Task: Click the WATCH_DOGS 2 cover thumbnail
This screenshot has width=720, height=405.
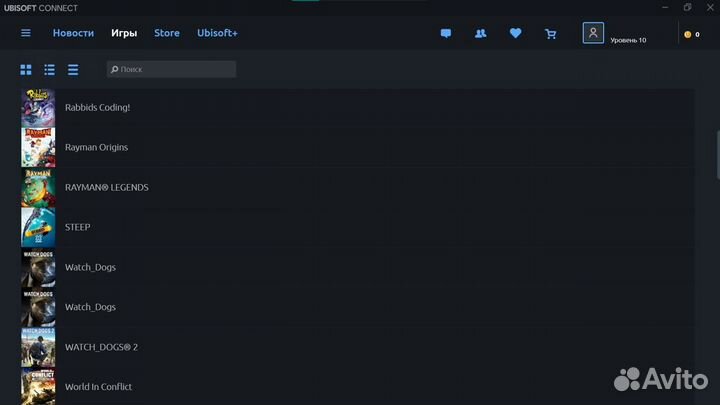Action: coord(38,347)
